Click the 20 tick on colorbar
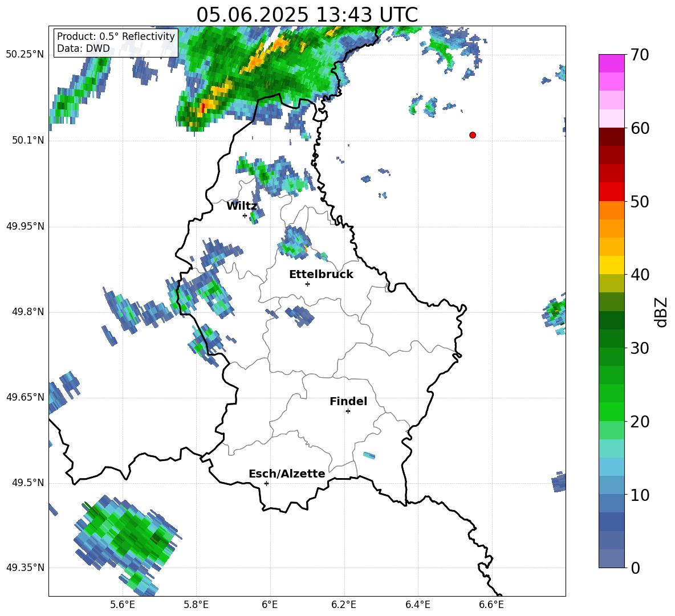 point(640,422)
